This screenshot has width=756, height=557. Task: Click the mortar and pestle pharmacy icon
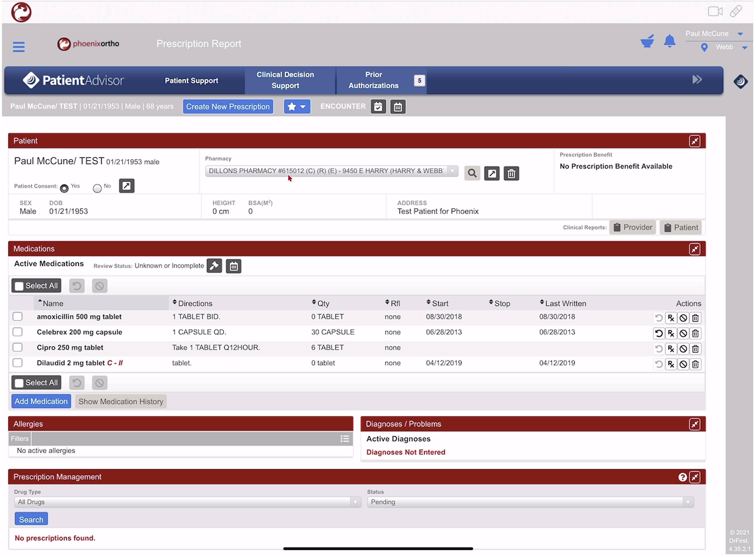click(647, 41)
